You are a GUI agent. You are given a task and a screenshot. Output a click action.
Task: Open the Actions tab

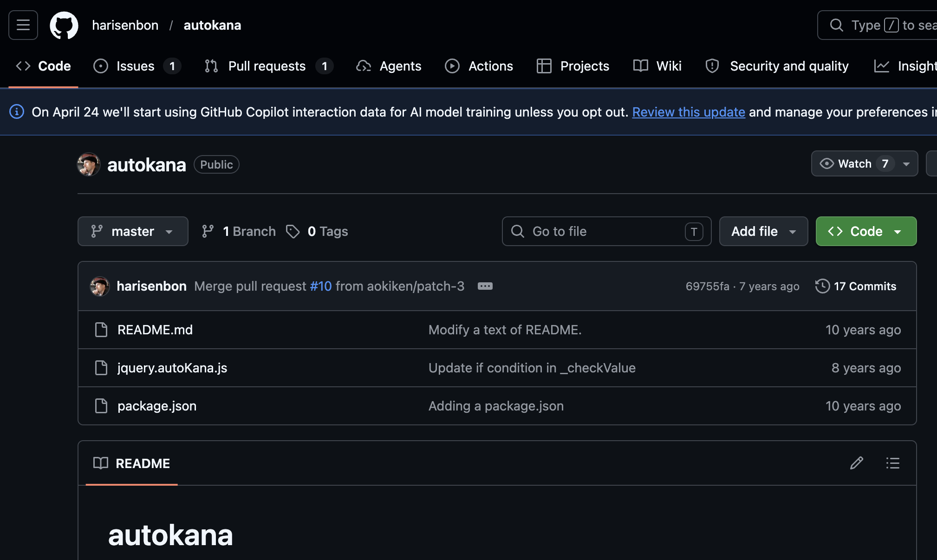click(479, 66)
